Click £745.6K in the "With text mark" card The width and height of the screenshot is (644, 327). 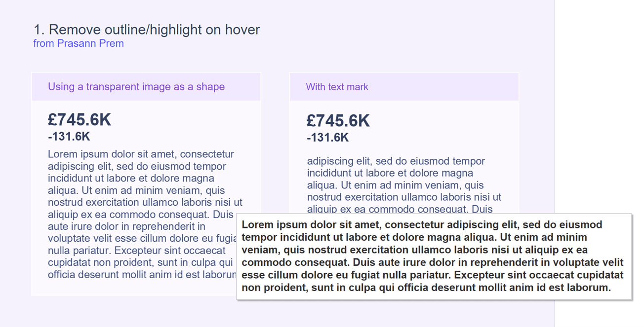338,120
